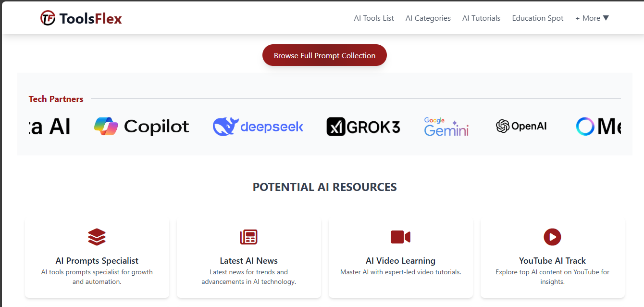Click the play circle YouTube AI Track icon
The width and height of the screenshot is (644, 307).
coord(552,237)
